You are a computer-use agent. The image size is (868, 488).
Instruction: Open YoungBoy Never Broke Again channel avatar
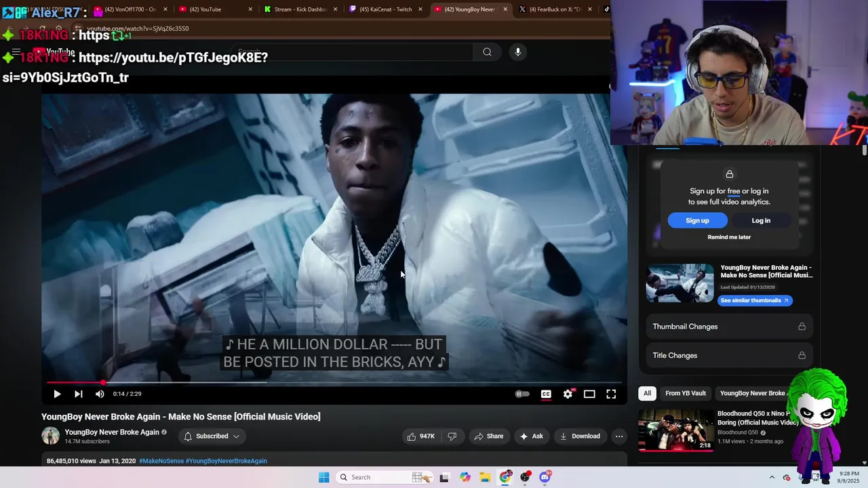tap(51, 436)
